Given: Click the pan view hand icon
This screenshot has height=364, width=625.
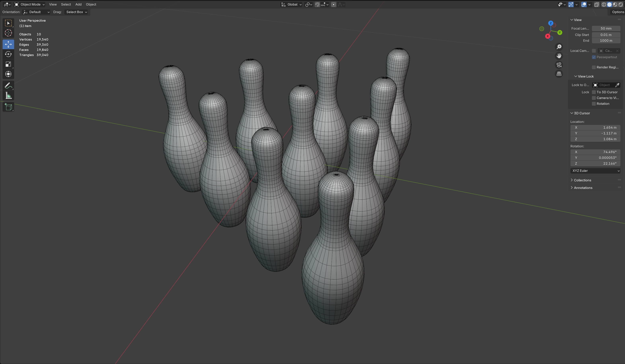Looking at the screenshot, I should (x=559, y=56).
